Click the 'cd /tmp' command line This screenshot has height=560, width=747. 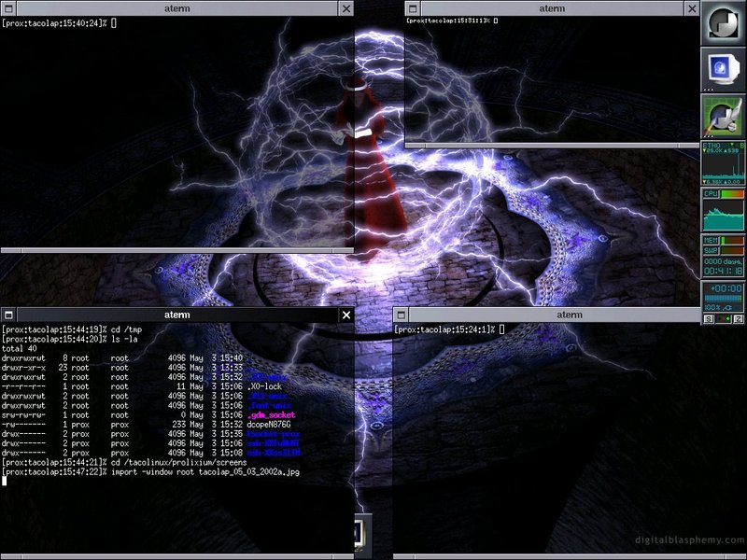126,329
